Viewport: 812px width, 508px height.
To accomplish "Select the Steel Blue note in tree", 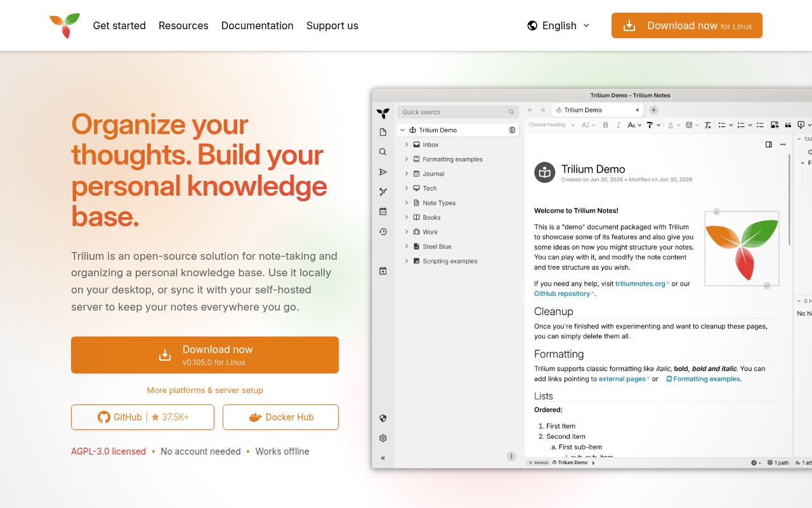I will 437,247.
